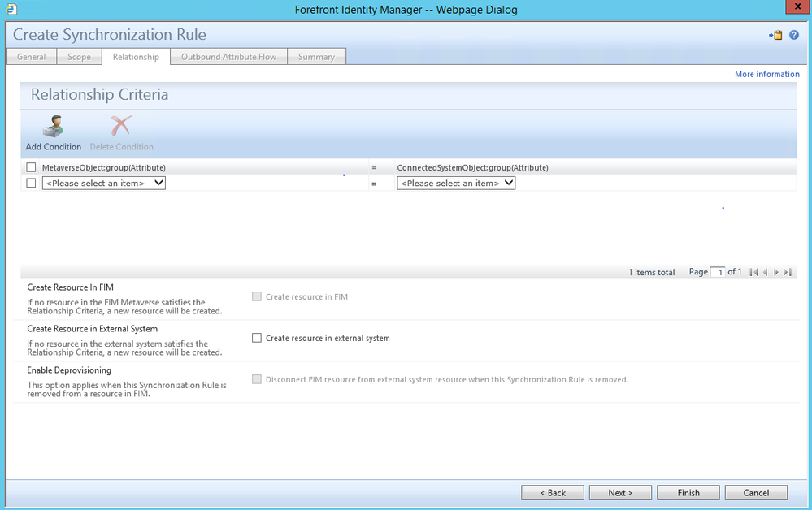Viewport: 812px width, 510px height.
Task: Click the Add Condition icon
Action: tap(53, 126)
